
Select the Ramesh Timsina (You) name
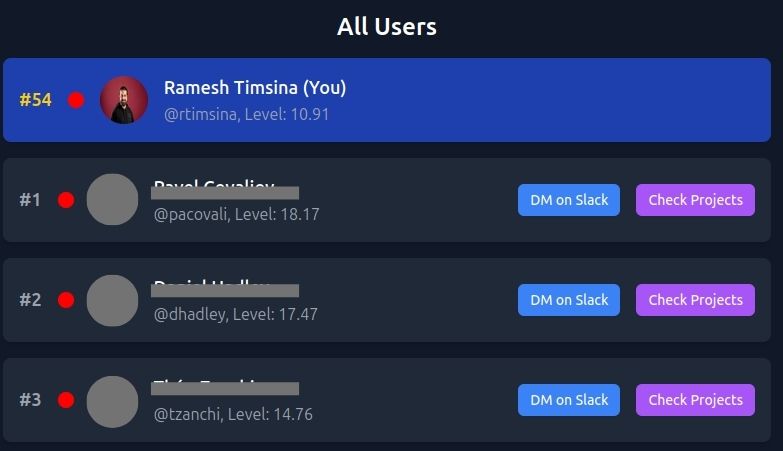coord(255,87)
